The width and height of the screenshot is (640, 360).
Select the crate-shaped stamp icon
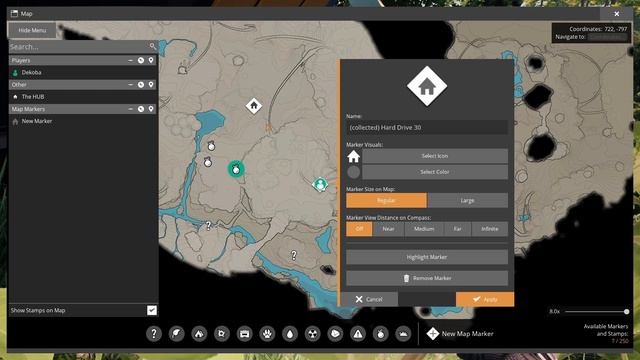point(222,334)
